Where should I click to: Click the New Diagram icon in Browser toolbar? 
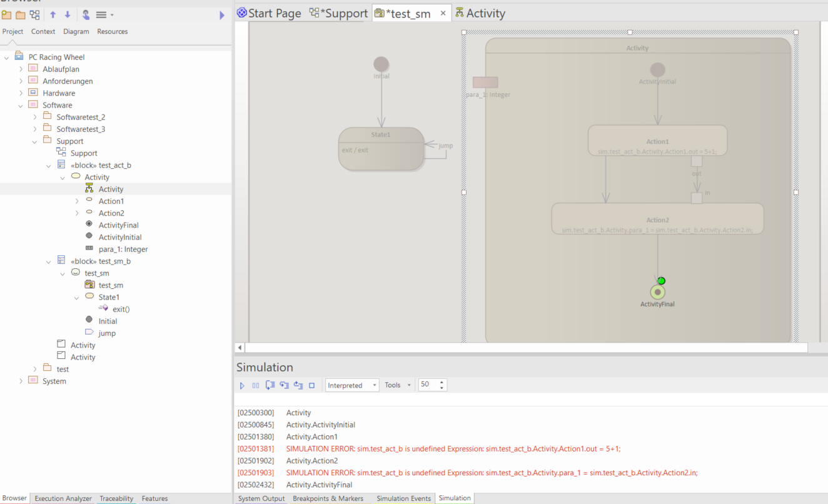(x=34, y=14)
